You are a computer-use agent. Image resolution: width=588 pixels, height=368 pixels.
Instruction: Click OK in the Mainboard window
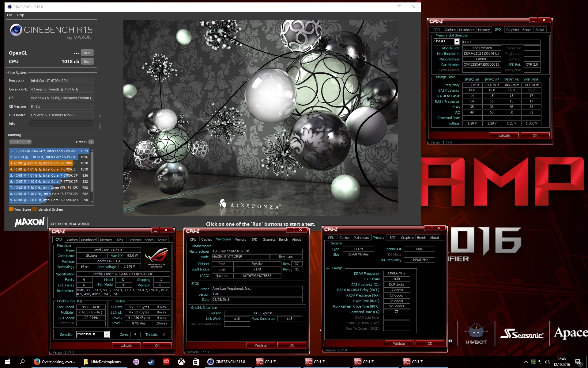click(292, 345)
